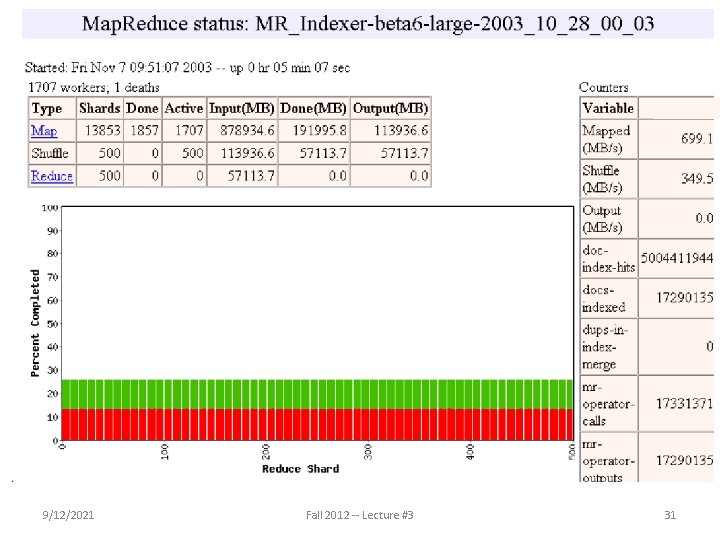Click the red portion of the progress chart
The image size is (720, 540).
tap(317, 425)
